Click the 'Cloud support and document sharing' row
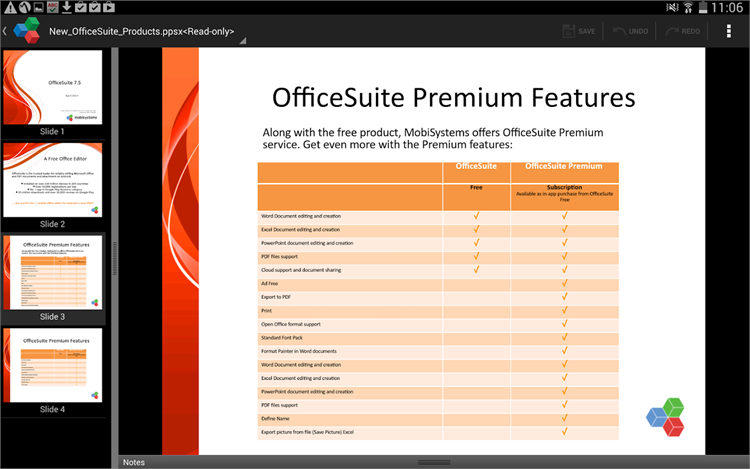The height and width of the screenshot is (469, 750). pos(438,270)
